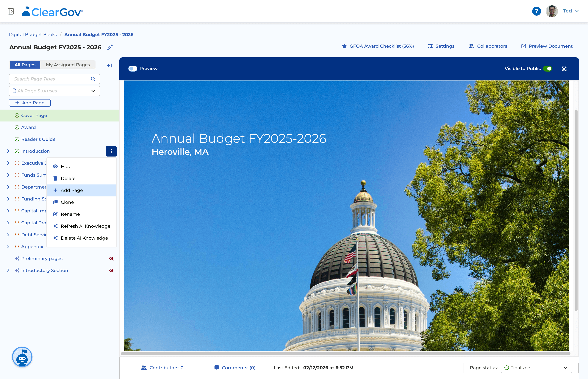Click the sidebar collapse icon near the logo
This screenshot has height=379, width=588.
[11, 11]
